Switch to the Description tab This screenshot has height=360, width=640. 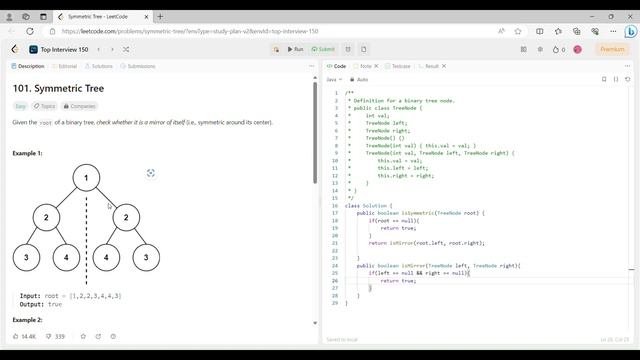tap(28, 66)
